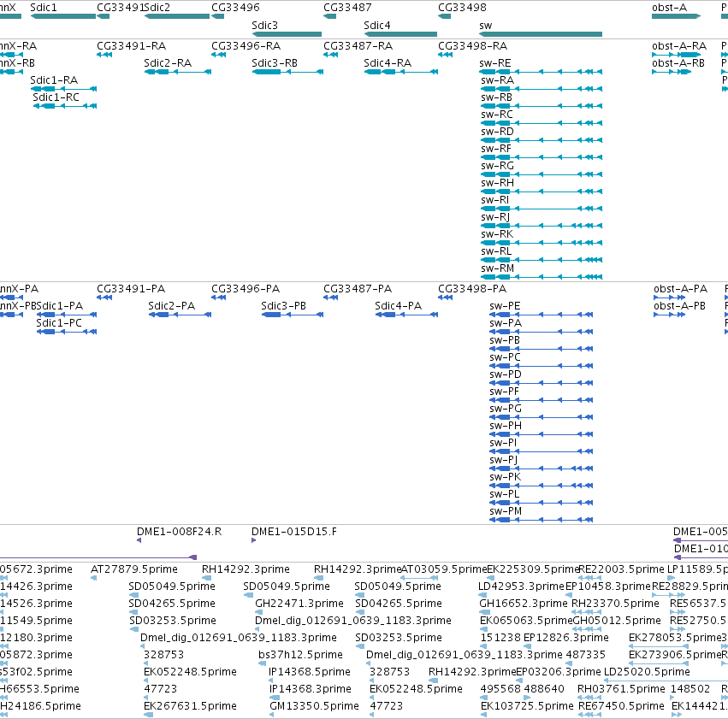Click the CG33487 gene label

tap(347, 8)
